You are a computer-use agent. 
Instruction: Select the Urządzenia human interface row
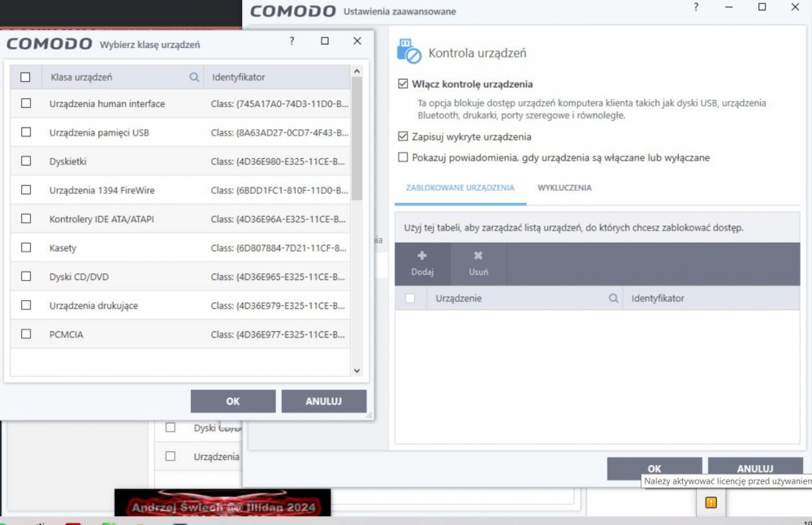tap(106, 104)
